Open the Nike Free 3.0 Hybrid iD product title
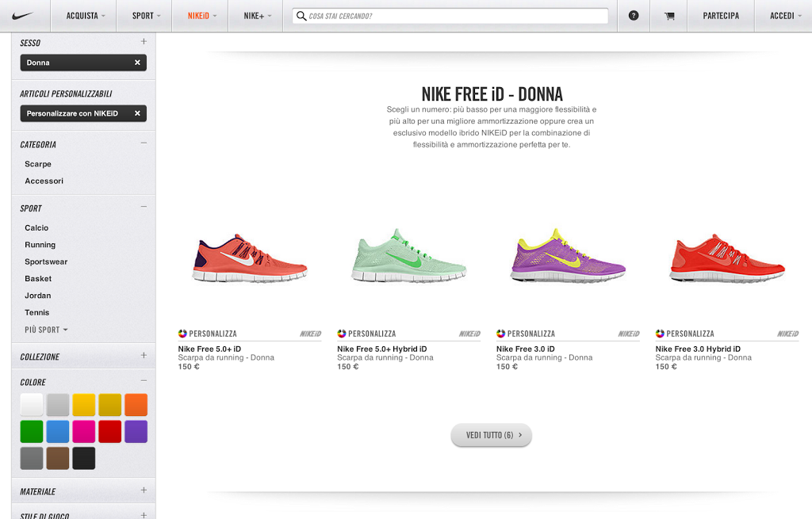 click(x=698, y=349)
